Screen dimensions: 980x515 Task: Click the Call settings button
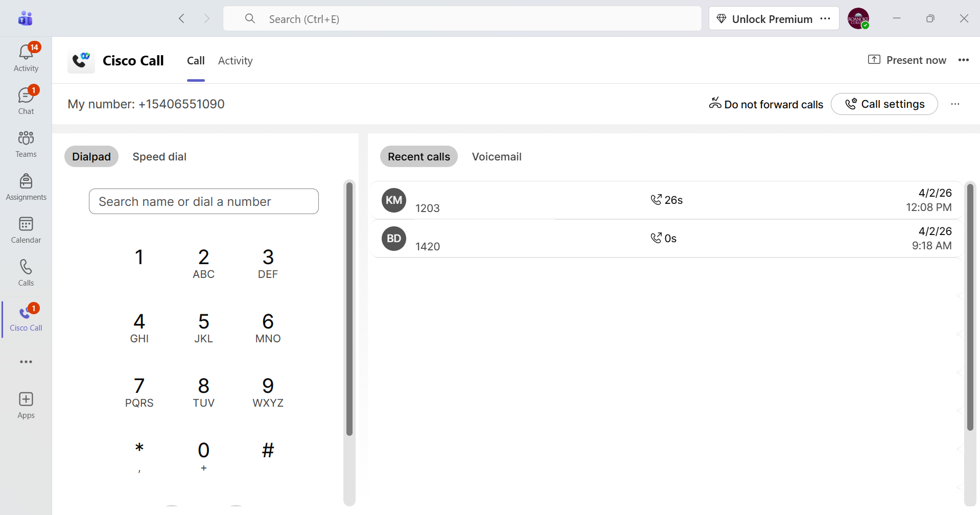884,104
